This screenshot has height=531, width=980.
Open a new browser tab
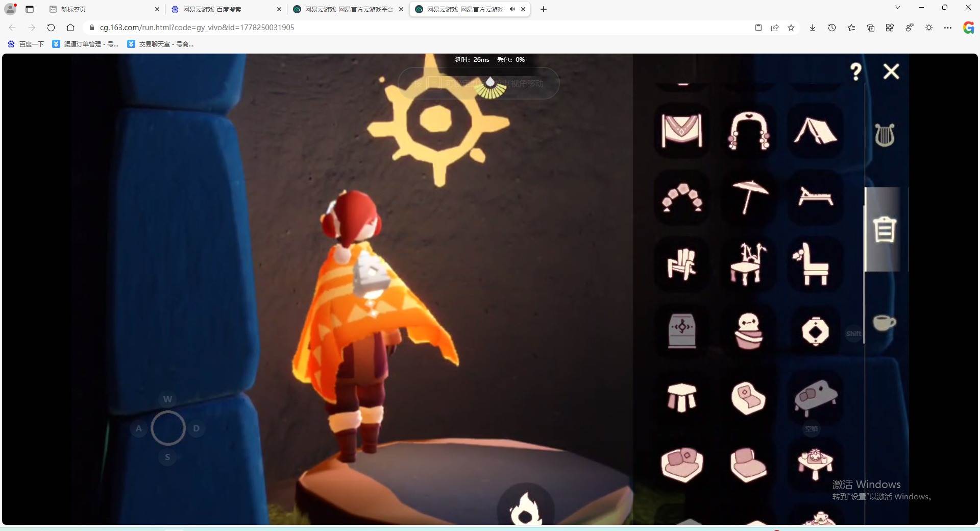544,9
